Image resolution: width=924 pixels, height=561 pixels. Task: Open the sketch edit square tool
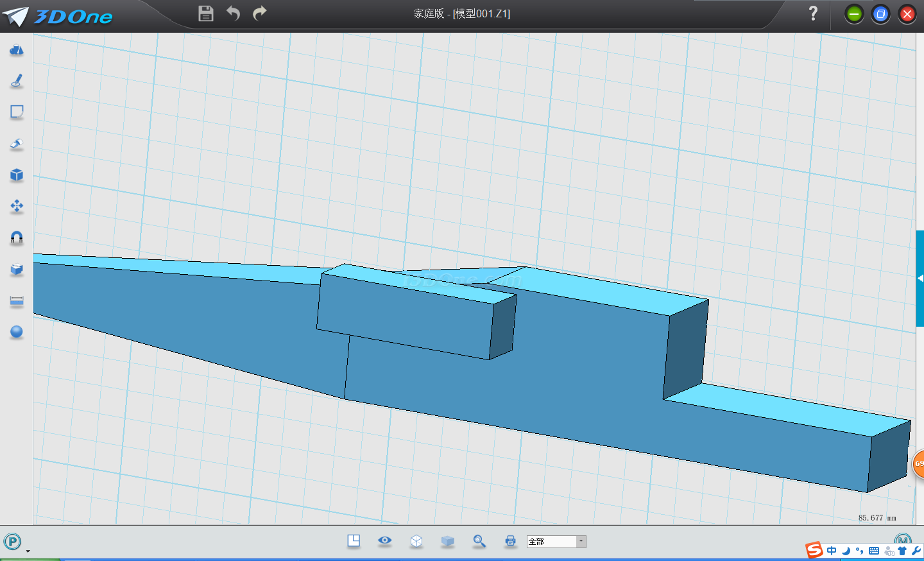point(17,112)
